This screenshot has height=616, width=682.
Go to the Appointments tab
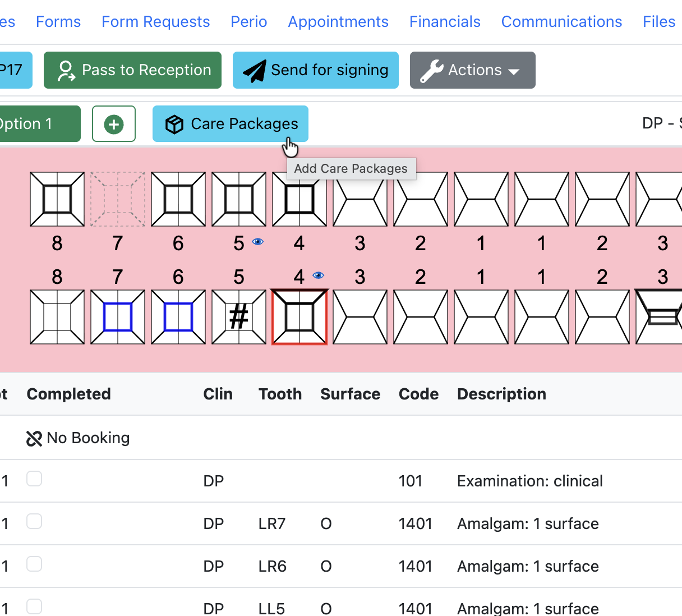coord(338,21)
